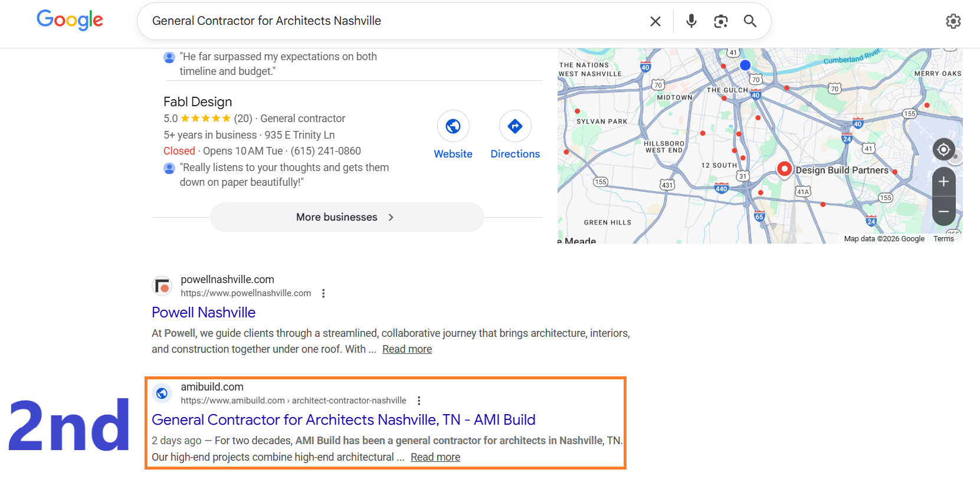Click the search query input field
This screenshot has height=479, width=980.
(395, 21)
